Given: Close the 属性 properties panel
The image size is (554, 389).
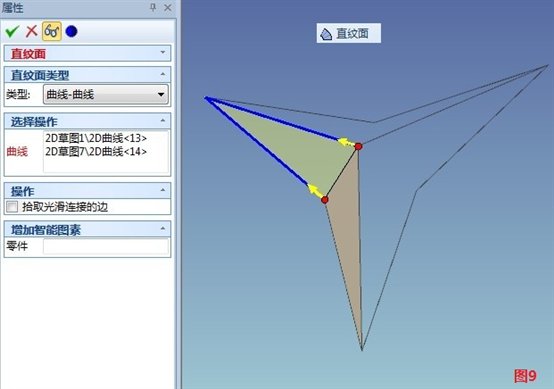Looking at the screenshot, I should coord(168,7).
